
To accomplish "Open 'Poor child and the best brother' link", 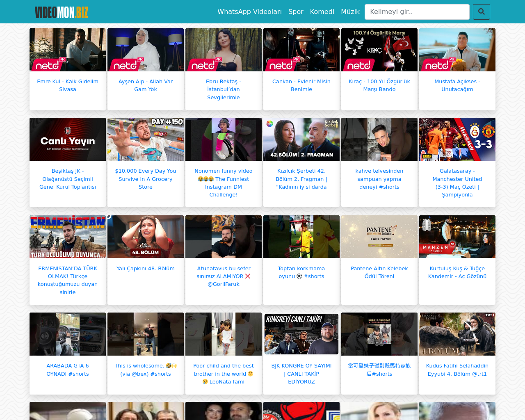I will click(x=224, y=374).
